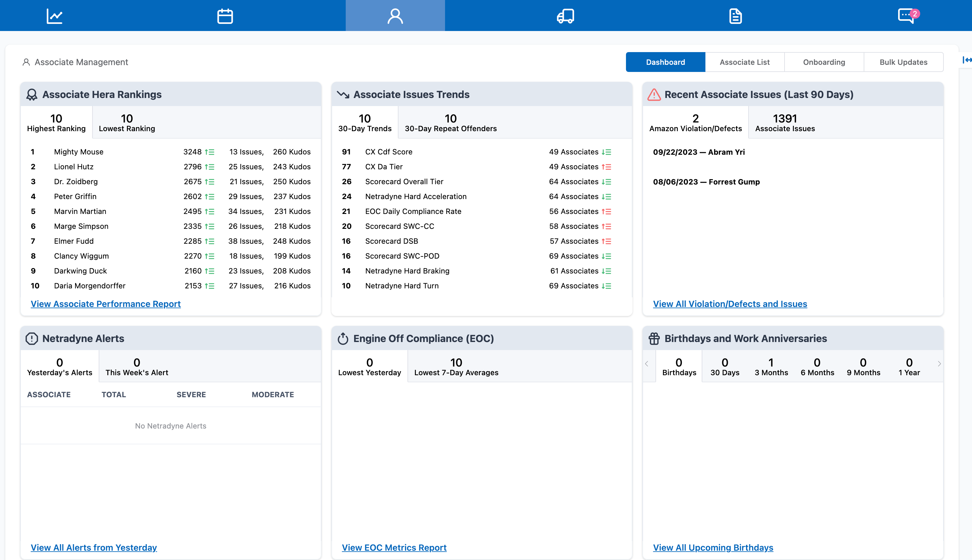
Task: Select the Associate Issues count tab
Action: coord(785,123)
